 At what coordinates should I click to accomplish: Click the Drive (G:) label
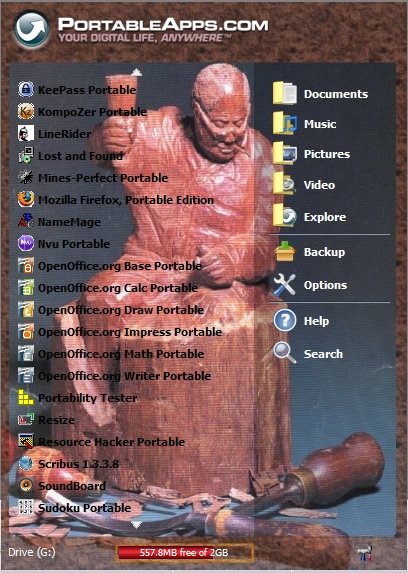tap(32, 552)
